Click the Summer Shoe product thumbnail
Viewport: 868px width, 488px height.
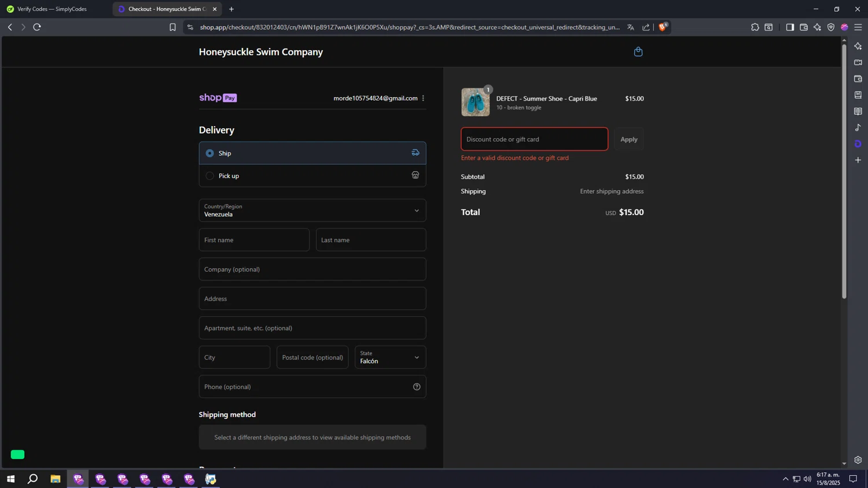tap(476, 102)
